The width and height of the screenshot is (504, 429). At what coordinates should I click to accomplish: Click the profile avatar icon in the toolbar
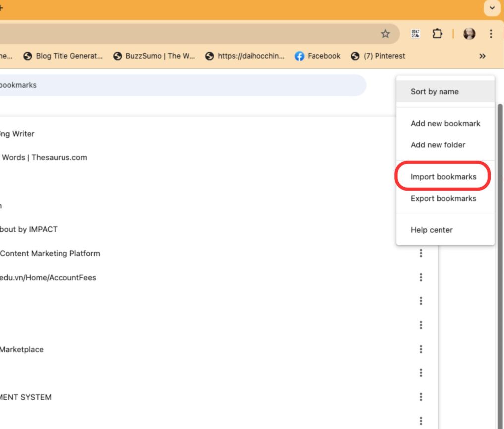469,34
